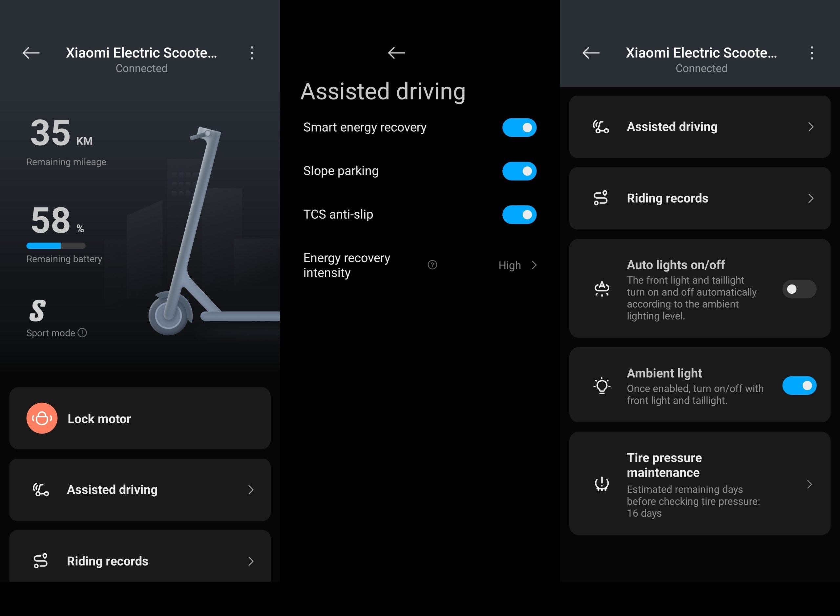Open Riding records label on left screen

[107, 561]
